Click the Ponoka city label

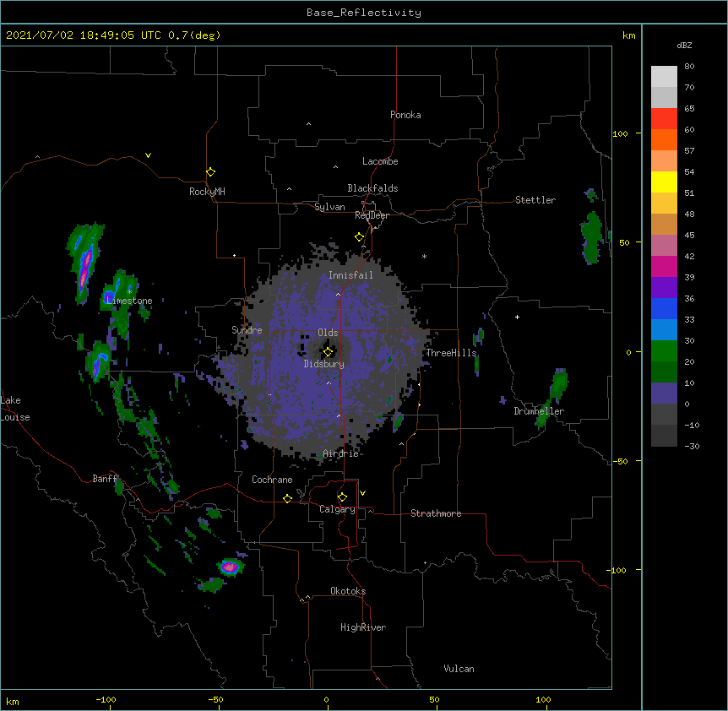tap(405, 115)
